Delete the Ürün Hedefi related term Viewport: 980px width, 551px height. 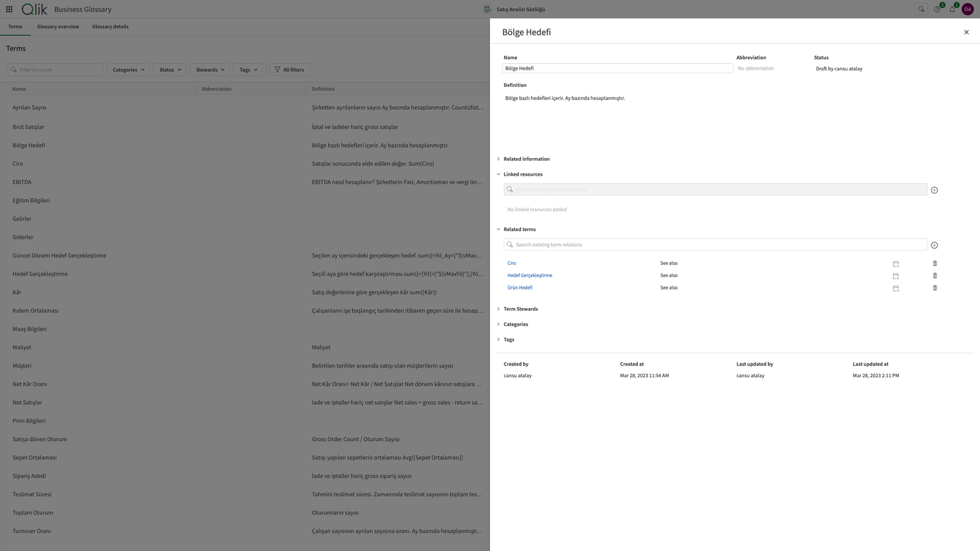pyautogui.click(x=935, y=288)
